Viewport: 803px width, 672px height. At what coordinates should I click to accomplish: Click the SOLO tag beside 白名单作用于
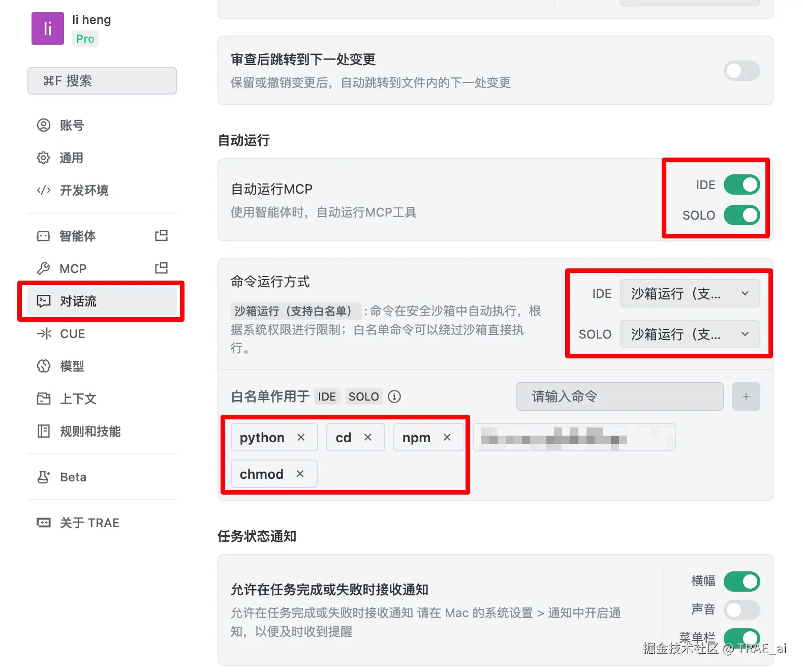(x=364, y=396)
